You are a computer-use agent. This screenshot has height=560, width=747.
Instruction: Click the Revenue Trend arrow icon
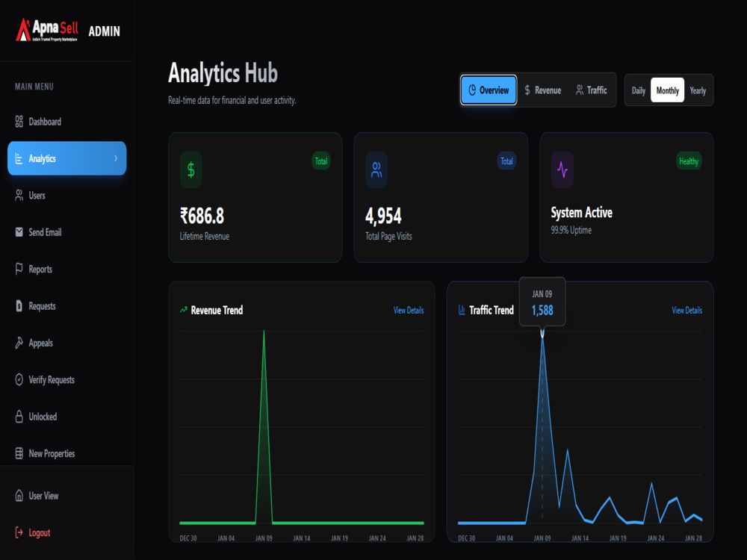tap(184, 310)
